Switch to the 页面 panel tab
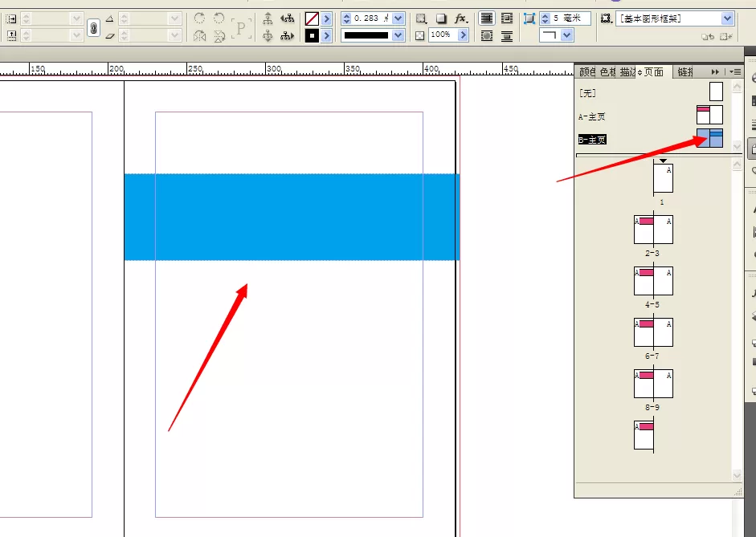 coord(653,71)
